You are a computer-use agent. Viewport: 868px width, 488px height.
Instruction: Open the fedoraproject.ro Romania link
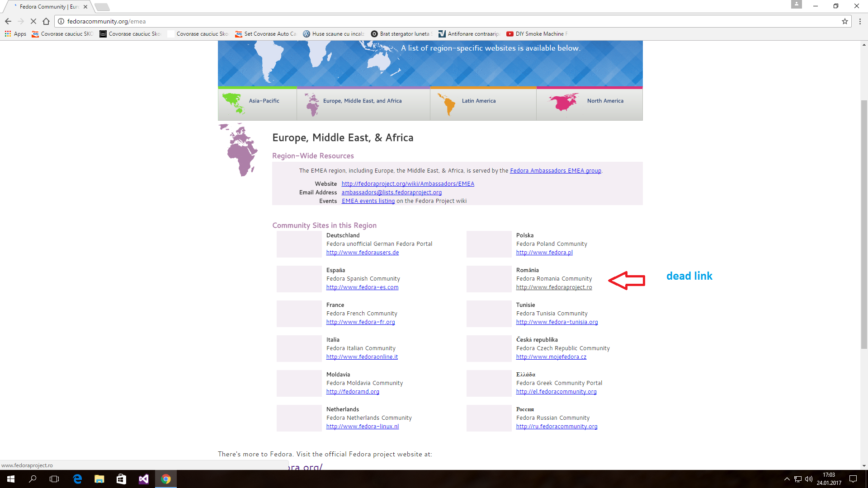tap(554, 287)
